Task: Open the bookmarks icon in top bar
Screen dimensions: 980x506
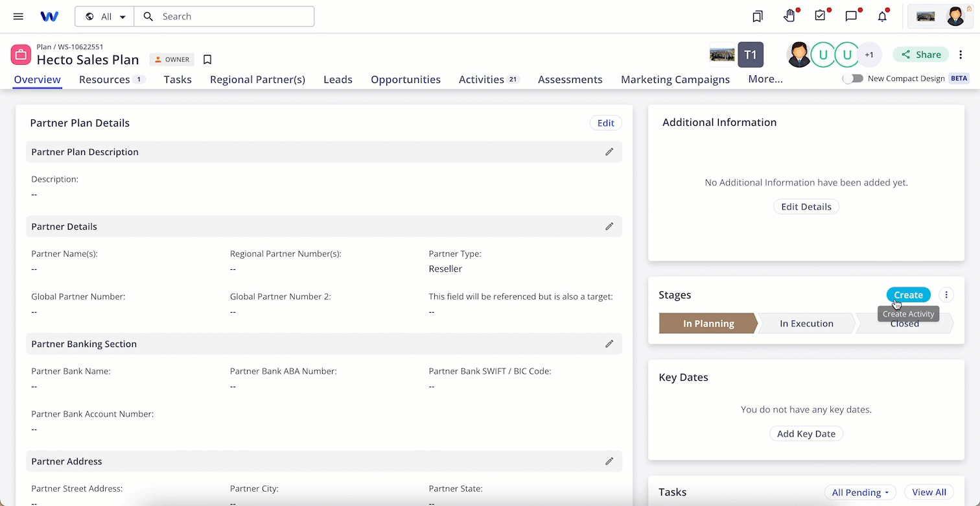Action: coord(758,16)
